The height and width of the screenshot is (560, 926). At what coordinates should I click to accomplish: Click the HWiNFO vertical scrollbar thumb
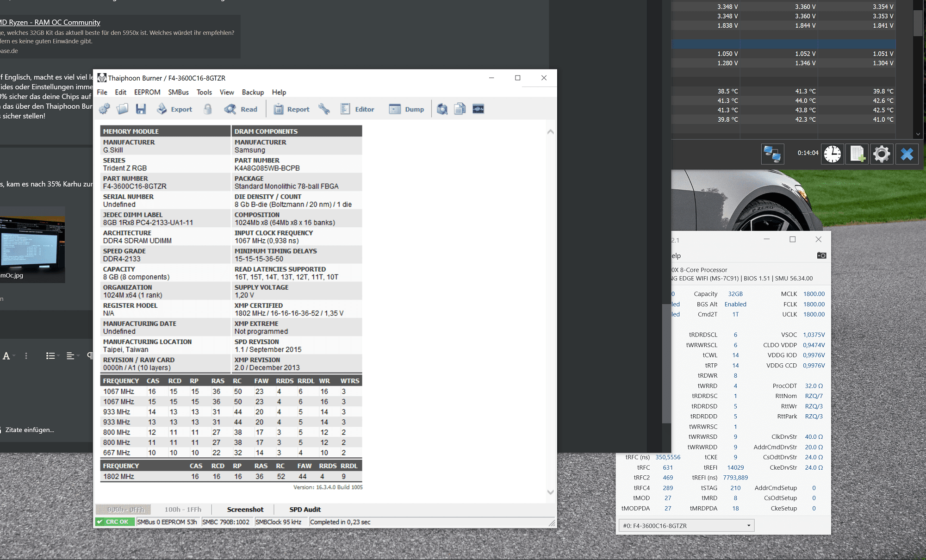point(918,23)
